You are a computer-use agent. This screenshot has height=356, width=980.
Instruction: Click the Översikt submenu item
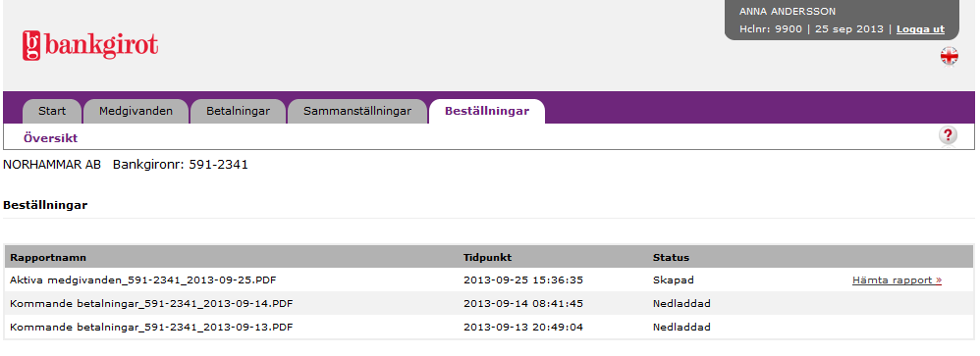(x=51, y=138)
